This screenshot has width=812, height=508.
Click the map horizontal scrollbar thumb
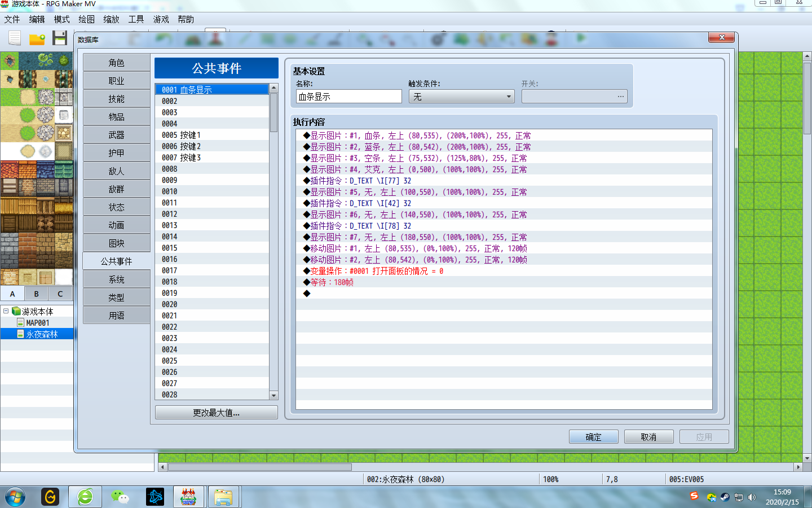(260, 467)
